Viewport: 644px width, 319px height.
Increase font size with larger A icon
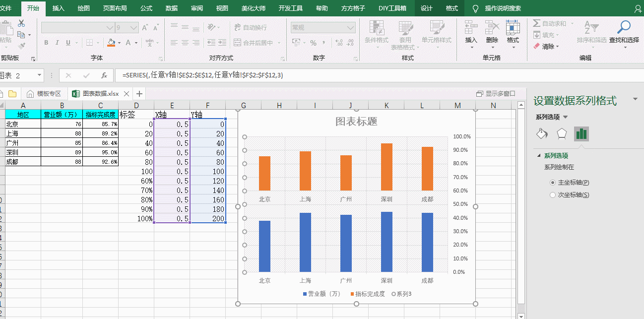(x=144, y=28)
